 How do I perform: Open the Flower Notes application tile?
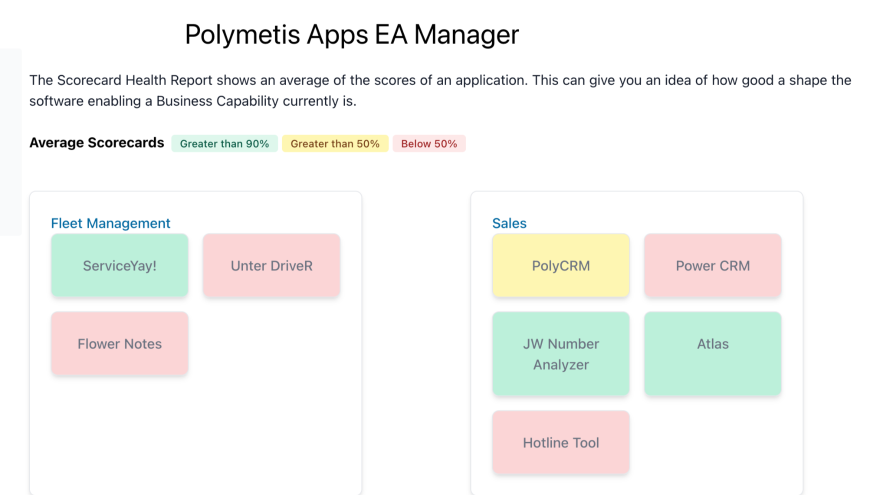120,344
